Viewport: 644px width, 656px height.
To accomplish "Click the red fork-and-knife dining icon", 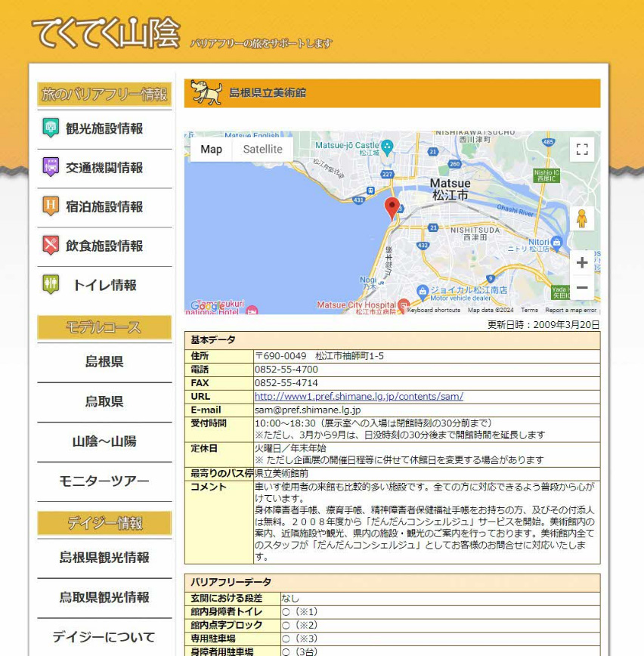I will coord(51,245).
